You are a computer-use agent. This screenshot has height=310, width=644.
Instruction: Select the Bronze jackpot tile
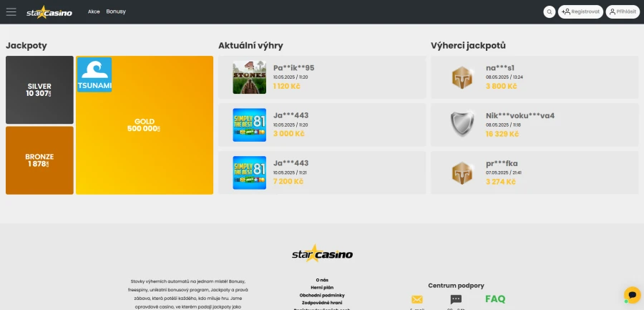pos(39,160)
